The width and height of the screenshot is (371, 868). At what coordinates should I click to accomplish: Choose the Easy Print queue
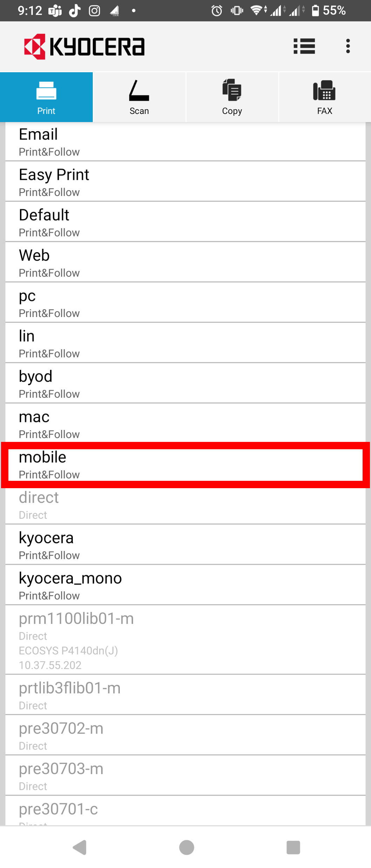[185, 182]
